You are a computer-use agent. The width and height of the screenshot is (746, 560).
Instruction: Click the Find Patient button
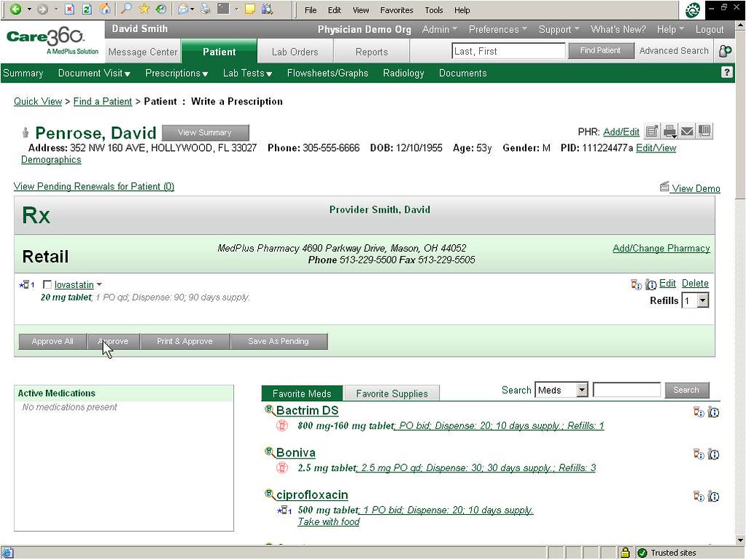[x=600, y=50]
